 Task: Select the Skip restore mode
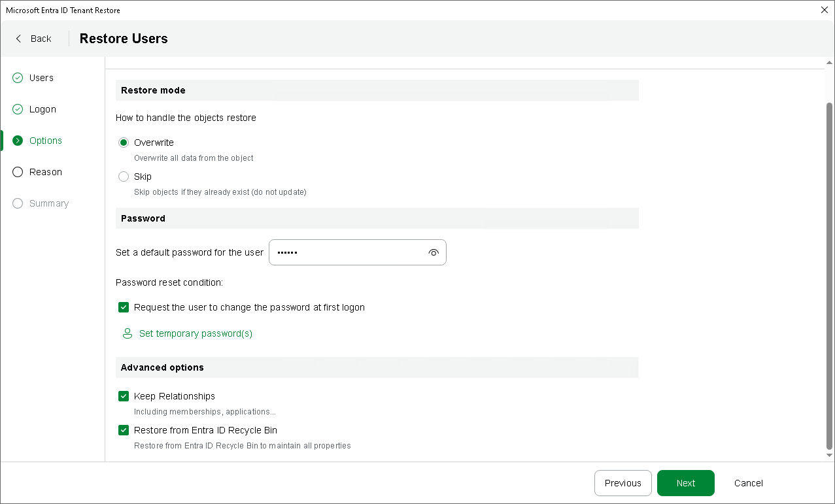124,176
